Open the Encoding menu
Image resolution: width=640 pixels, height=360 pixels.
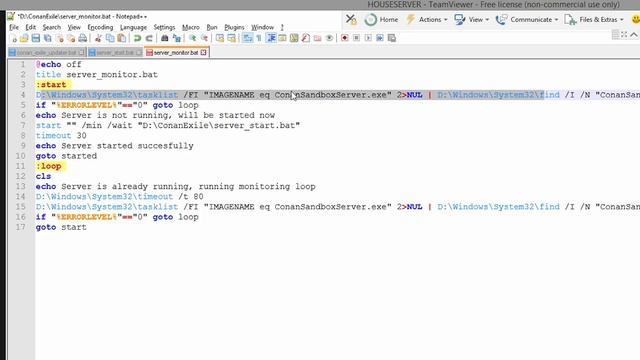[100, 27]
